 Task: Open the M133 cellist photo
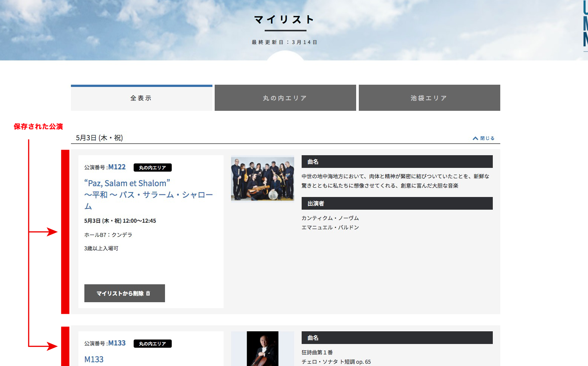(262, 348)
